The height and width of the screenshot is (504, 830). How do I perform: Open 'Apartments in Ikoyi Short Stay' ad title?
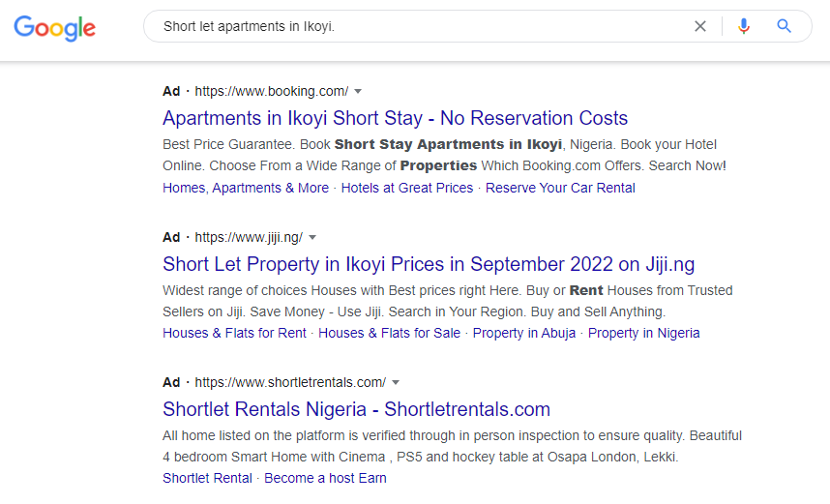pyautogui.click(x=395, y=118)
